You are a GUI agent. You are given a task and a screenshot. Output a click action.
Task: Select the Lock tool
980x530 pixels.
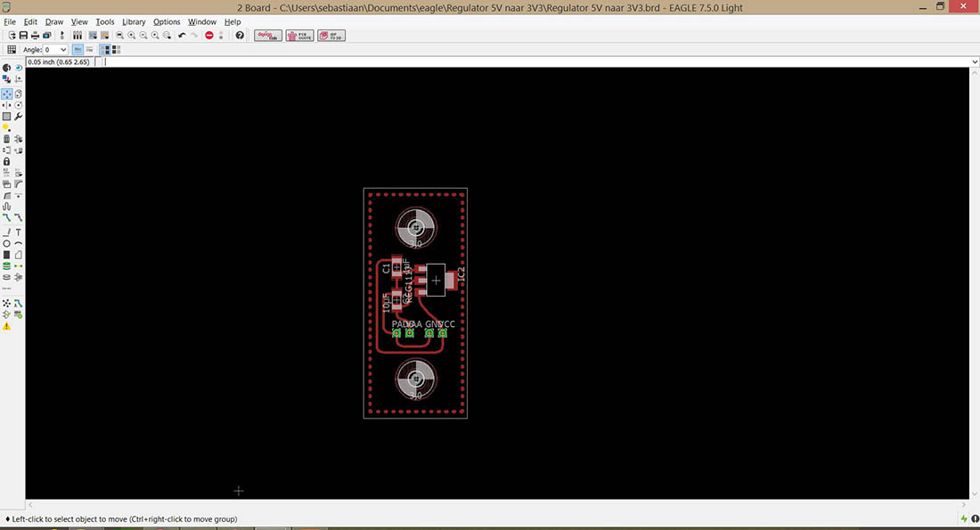(x=6, y=161)
